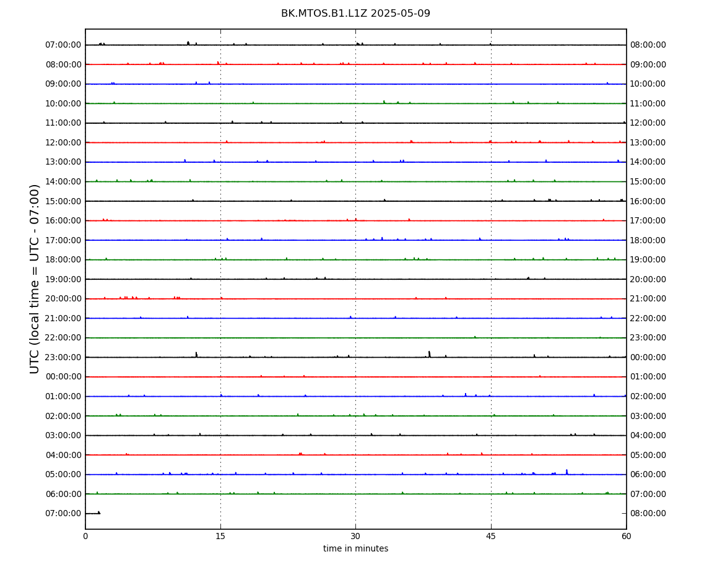Viewport: 712px width, 588px height.
Task: Click the plot title BK.MTOS.B1.L1Z 2025-05-09
Action: (x=355, y=13)
